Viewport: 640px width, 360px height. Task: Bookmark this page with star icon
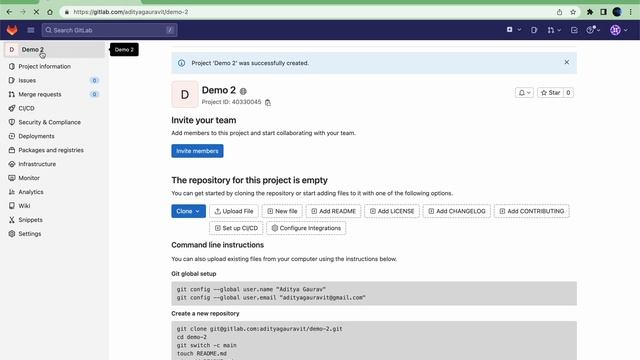coord(573,12)
